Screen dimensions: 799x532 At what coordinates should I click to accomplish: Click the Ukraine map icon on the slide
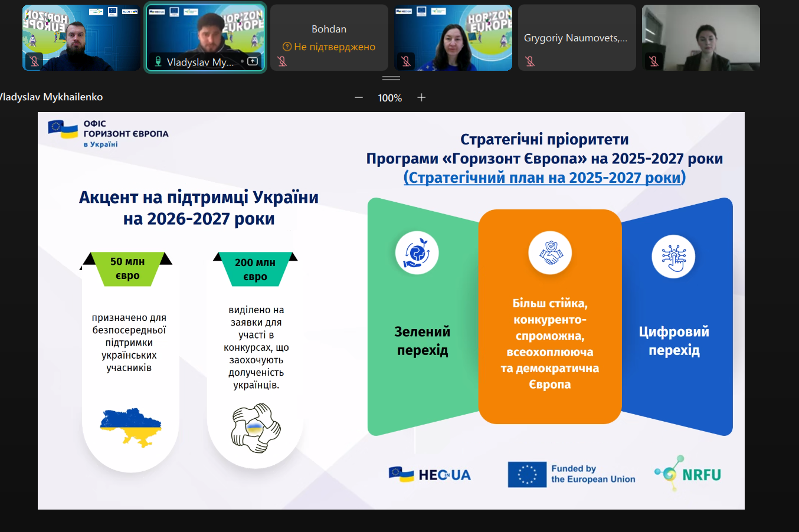click(x=130, y=426)
